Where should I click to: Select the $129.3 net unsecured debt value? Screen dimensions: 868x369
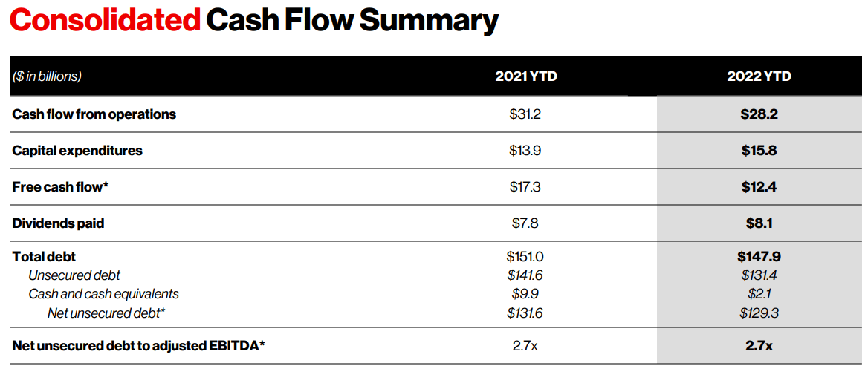(759, 313)
